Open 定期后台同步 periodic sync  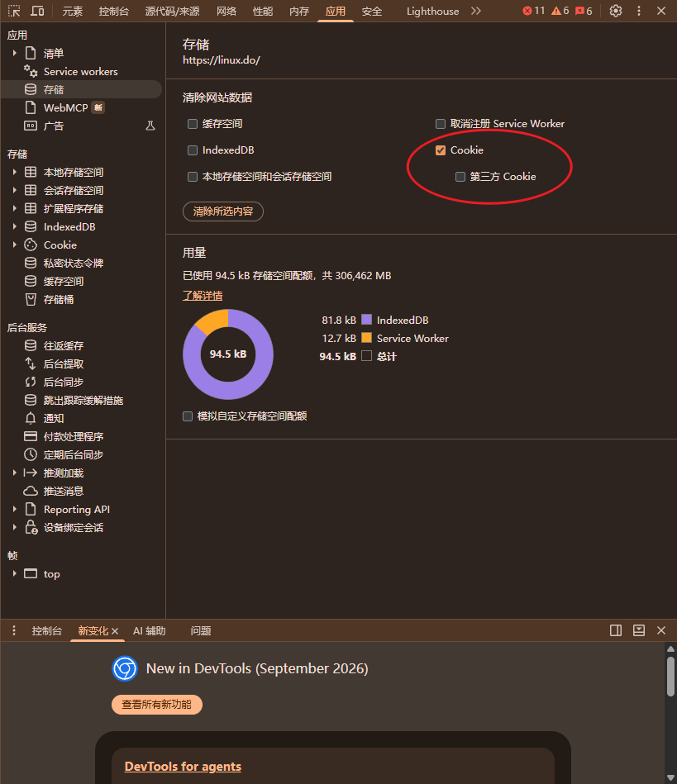point(73,454)
